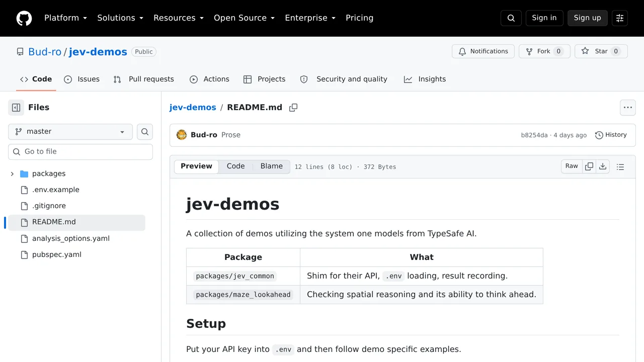
Task: Go to the Pricing page
Action: [x=359, y=18]
